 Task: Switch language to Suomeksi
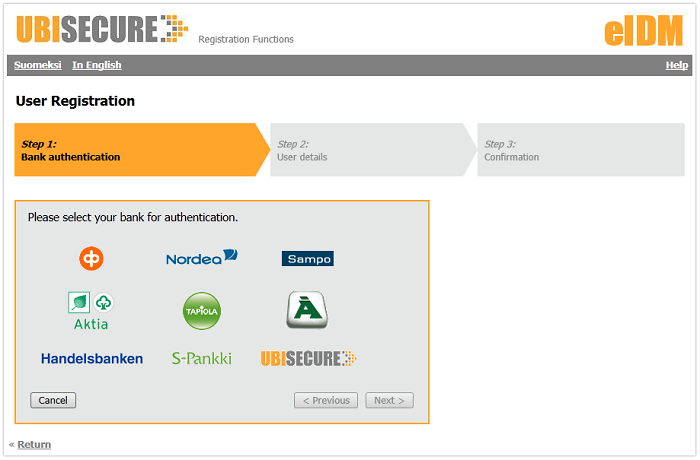(x=38, y=65)
